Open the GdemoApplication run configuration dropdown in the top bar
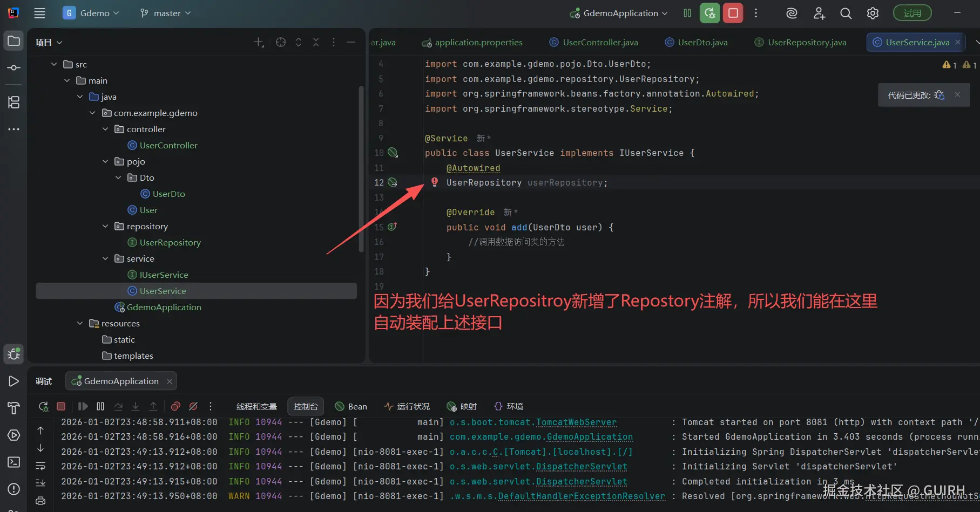The image size is (980, 512). [619, 13]
